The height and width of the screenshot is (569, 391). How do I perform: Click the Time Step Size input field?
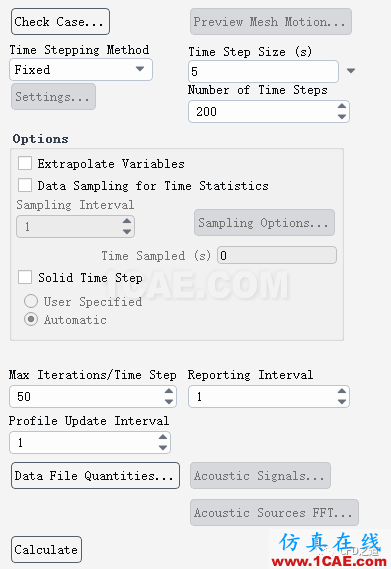point(263,71)
